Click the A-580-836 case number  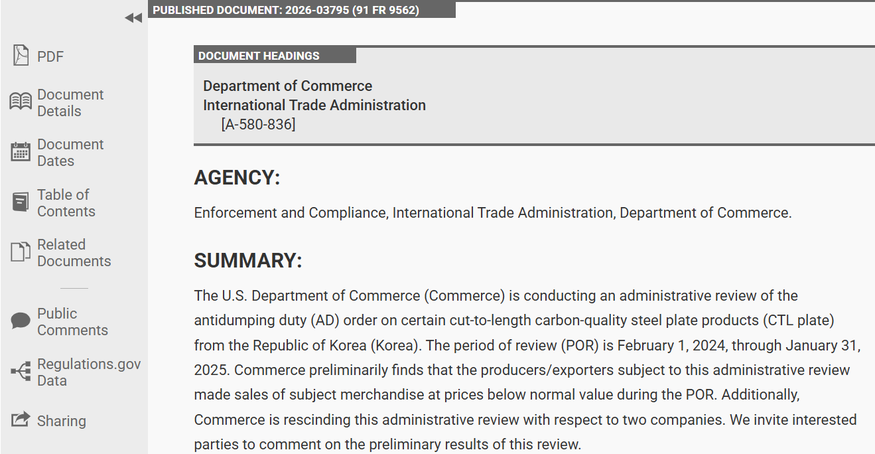258,124
